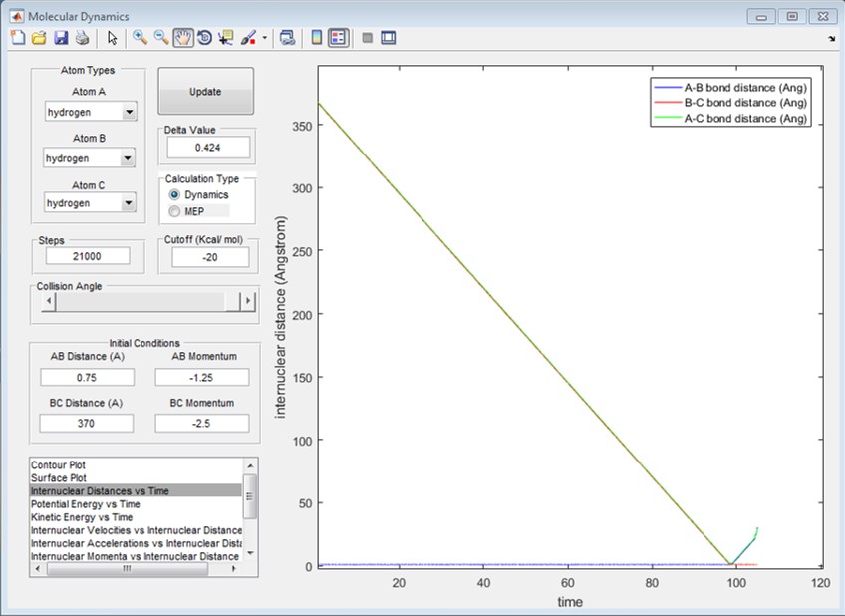Click the Show Plot Tools and Dock icon
This screenshot has width=845, height=616.
pos(388,37)
